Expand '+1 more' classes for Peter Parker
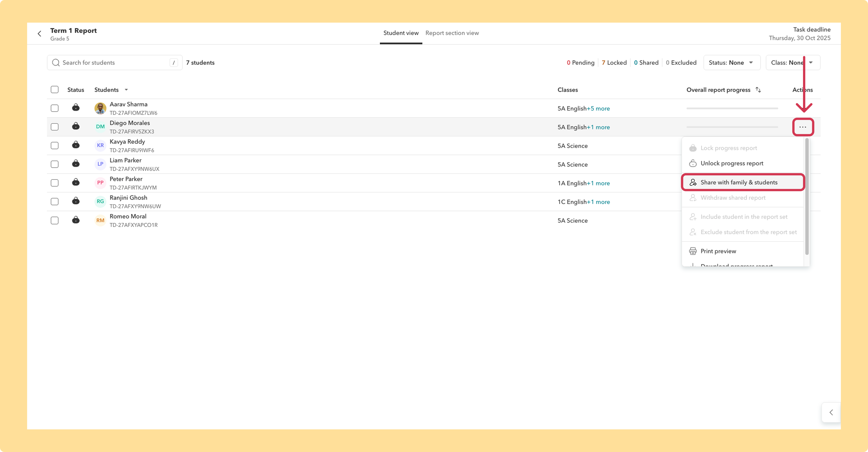The image size is (868, 452). (x=598, y=183)
